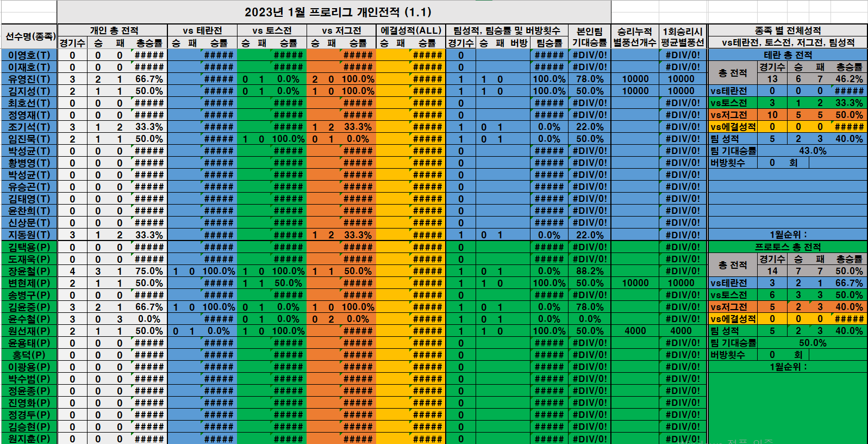This screenshot has height=444, width=868.
Task: Click the vs 토스전 column group header
Action: pyautogui.click(x=272, y=30)
